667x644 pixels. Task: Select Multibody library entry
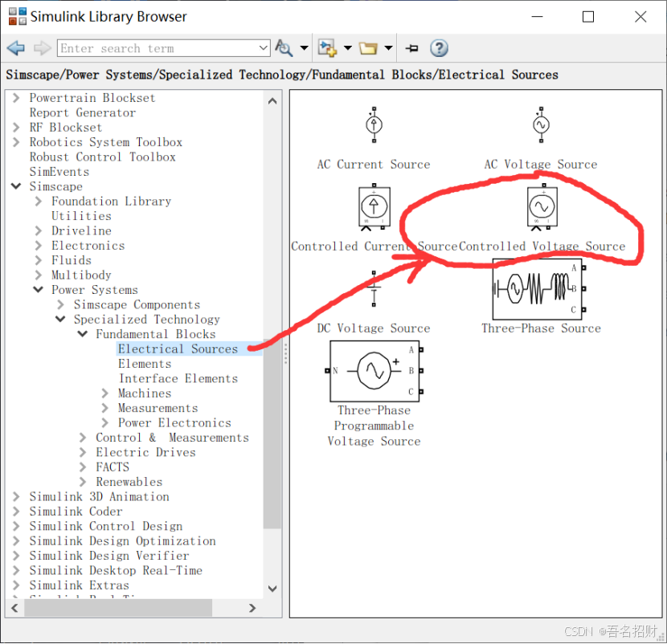pos(81,275)
